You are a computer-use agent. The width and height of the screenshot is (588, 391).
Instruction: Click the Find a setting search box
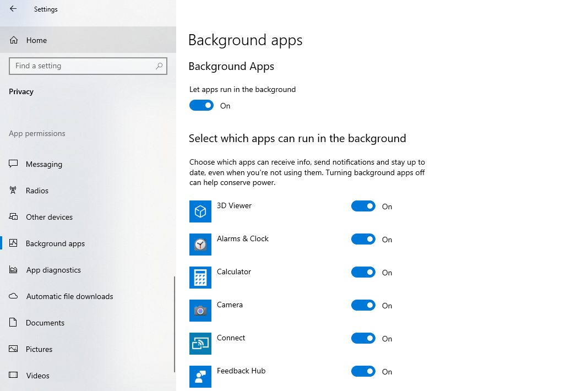88,66
